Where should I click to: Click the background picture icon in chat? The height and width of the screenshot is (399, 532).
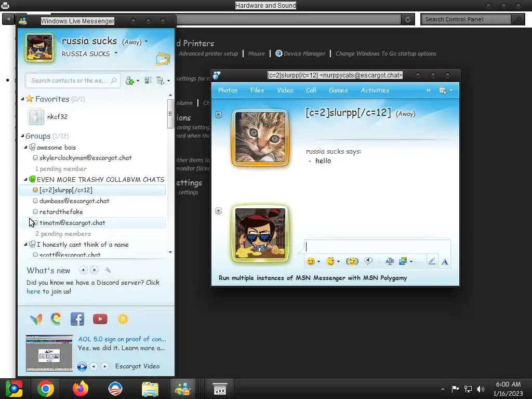pyautogui.click(x=403, y=261)
